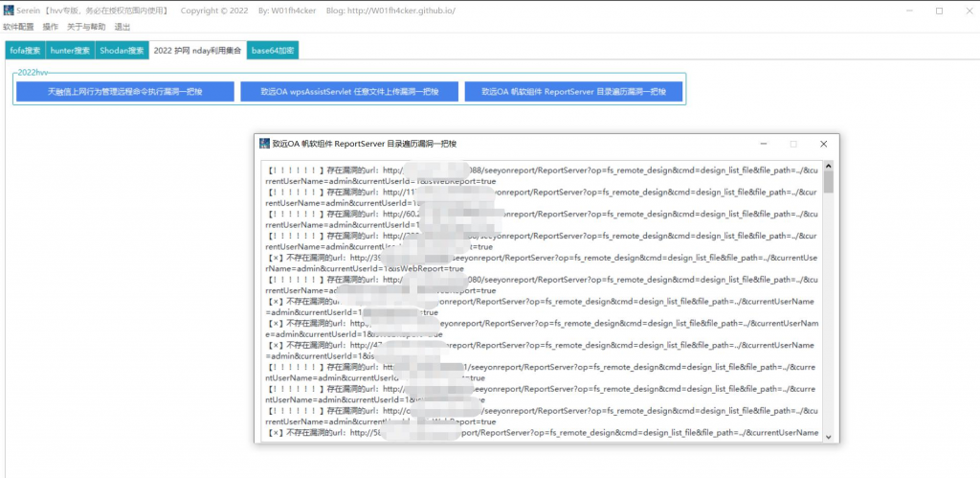Open the 操作 menu

pyautogui.click(x=51, y=27)
